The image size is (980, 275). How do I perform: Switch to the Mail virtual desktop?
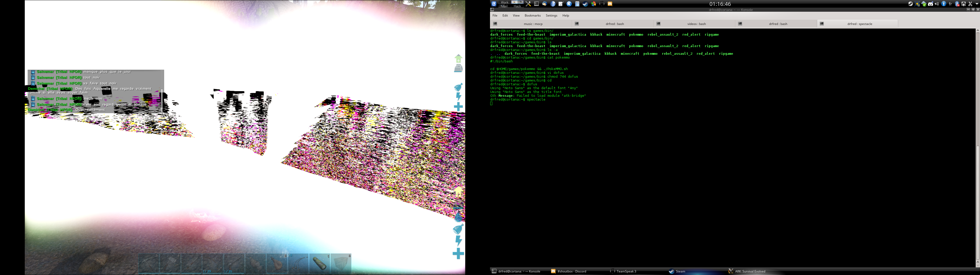click(505, 6)
